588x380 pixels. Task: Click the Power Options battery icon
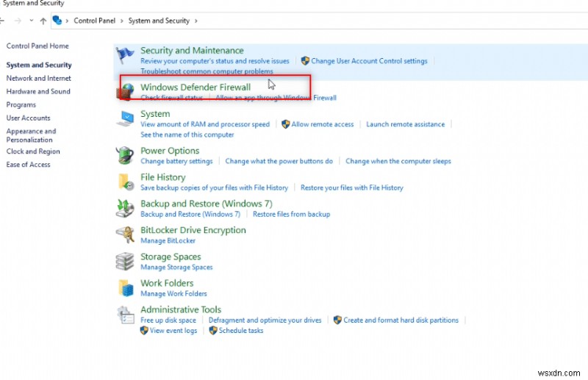126,155
